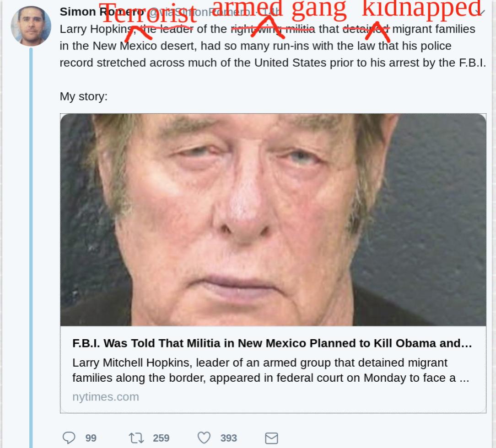
Task: Select the tweet body text about Hopkins
Action: point(273,46)
